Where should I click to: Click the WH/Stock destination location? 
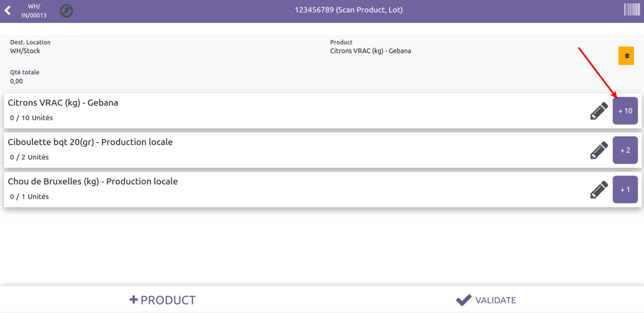coord(25,51)
